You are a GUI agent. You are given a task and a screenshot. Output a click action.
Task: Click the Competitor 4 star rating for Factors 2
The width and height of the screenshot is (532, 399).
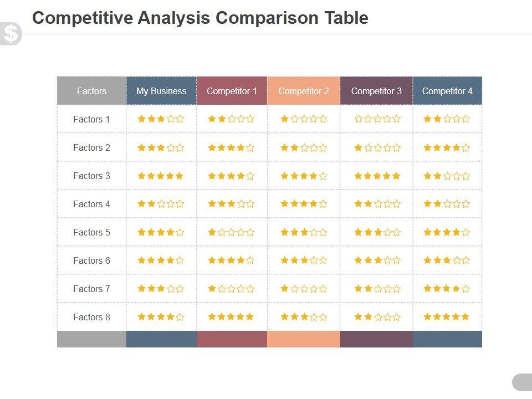click(x=446, y=147)
